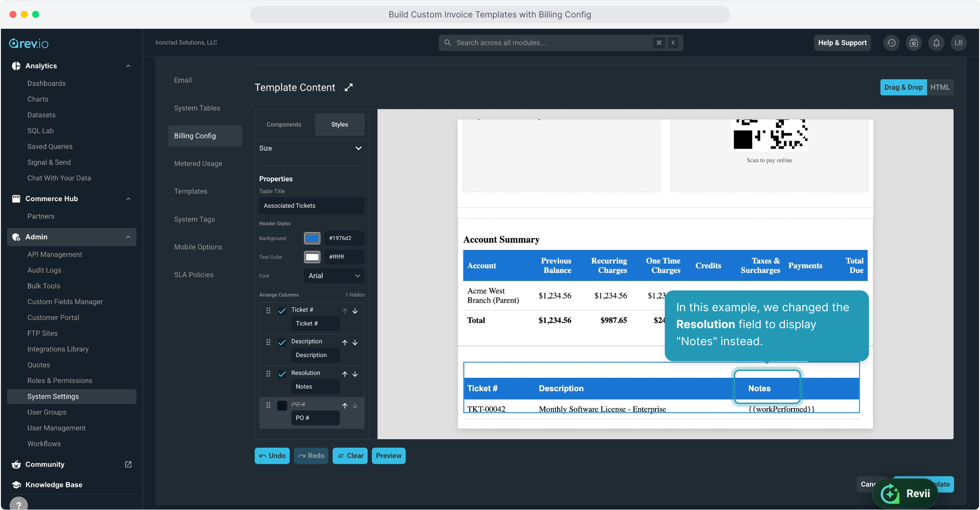Open SQL Lab in sidebar
The height and width of the screenshot is (510, 980).
(x=41, y=131)
